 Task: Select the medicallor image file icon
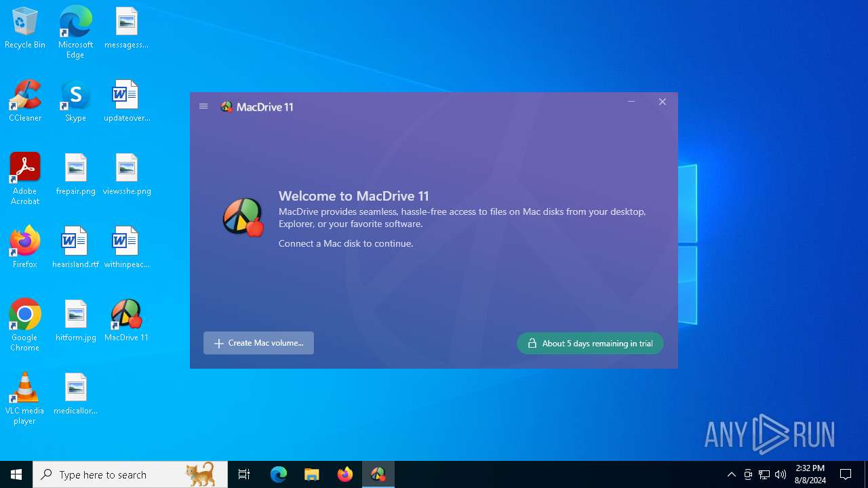[75, 394]
